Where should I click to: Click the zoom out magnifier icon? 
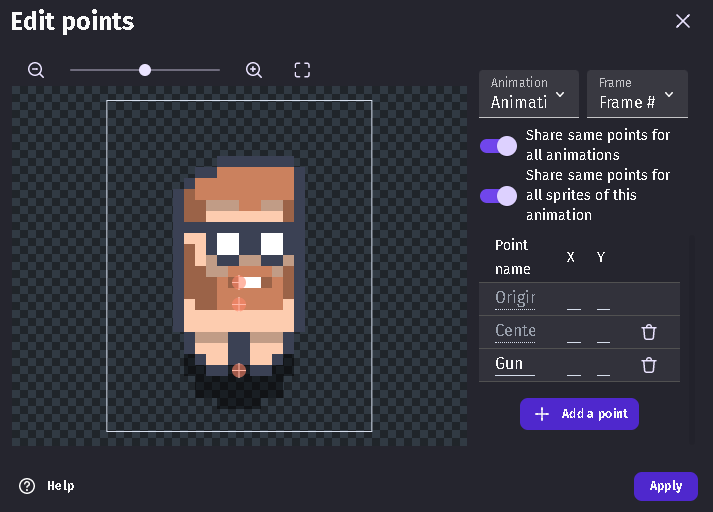36,70
